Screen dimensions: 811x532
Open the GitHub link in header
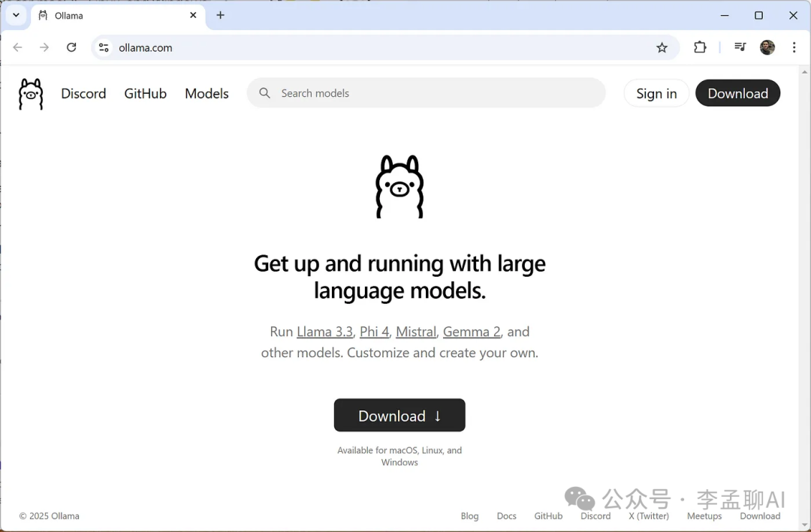pos(146,94)
